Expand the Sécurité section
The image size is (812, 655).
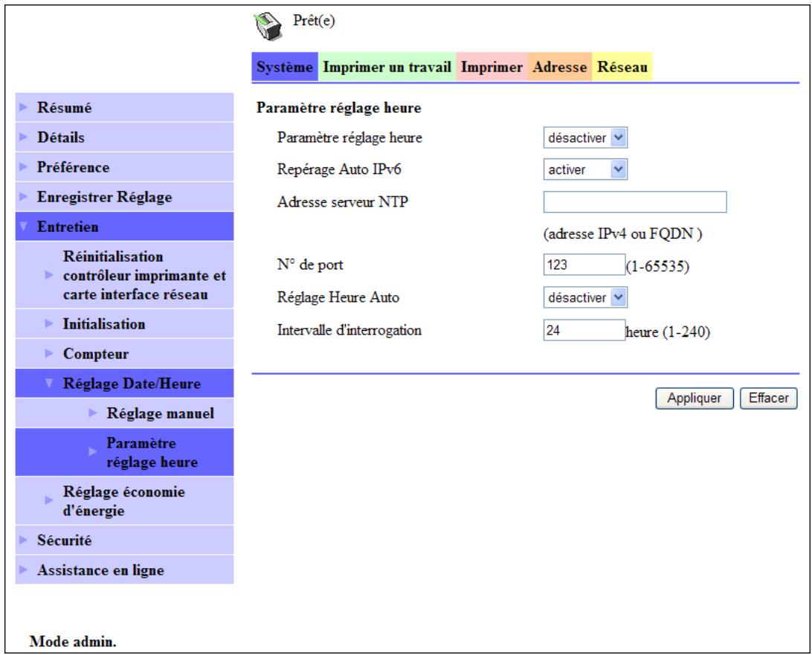[x=124, y=540]
